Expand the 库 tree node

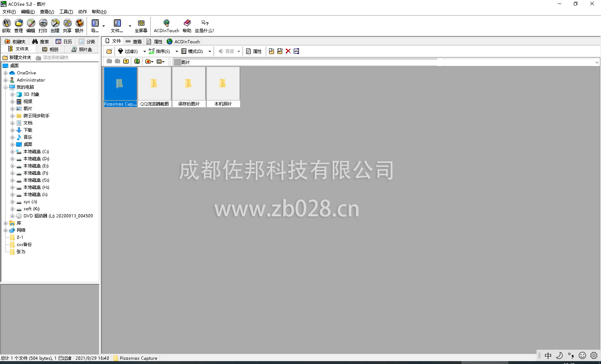5,223
